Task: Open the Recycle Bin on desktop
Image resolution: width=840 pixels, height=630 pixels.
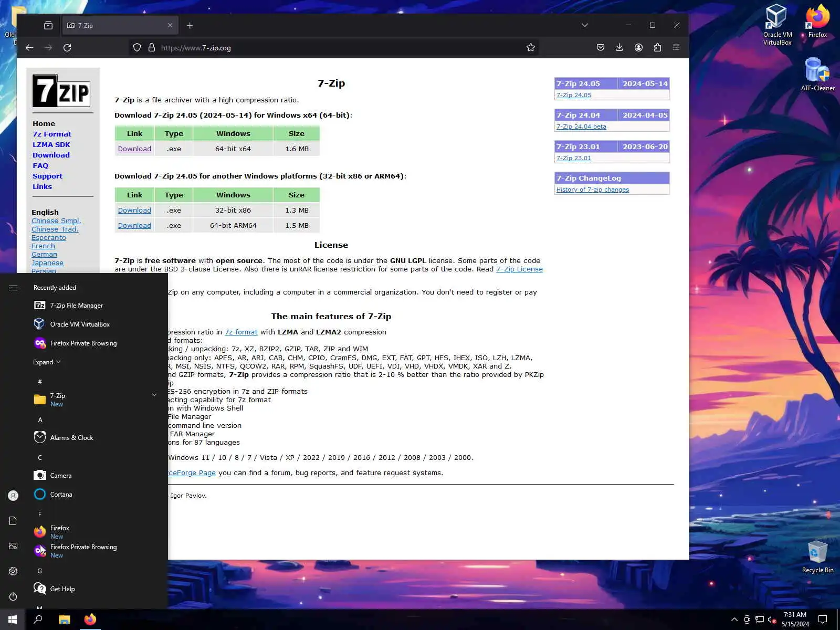Action: click(817, 557)
